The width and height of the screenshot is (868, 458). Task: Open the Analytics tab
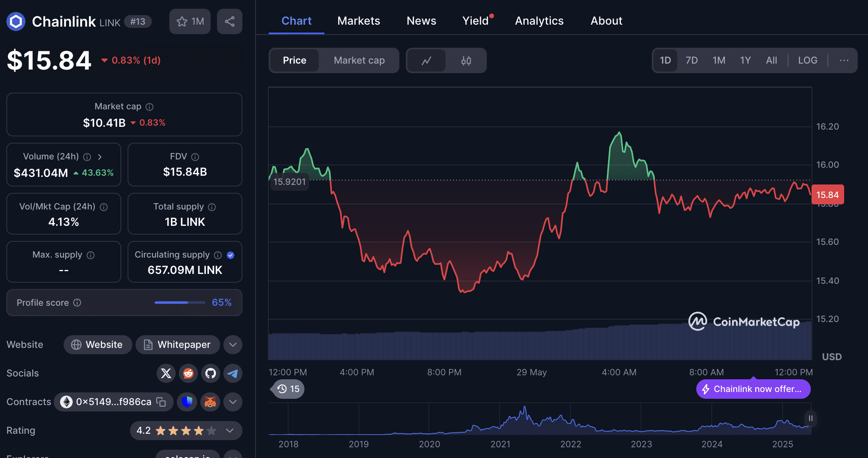[539, 21]
